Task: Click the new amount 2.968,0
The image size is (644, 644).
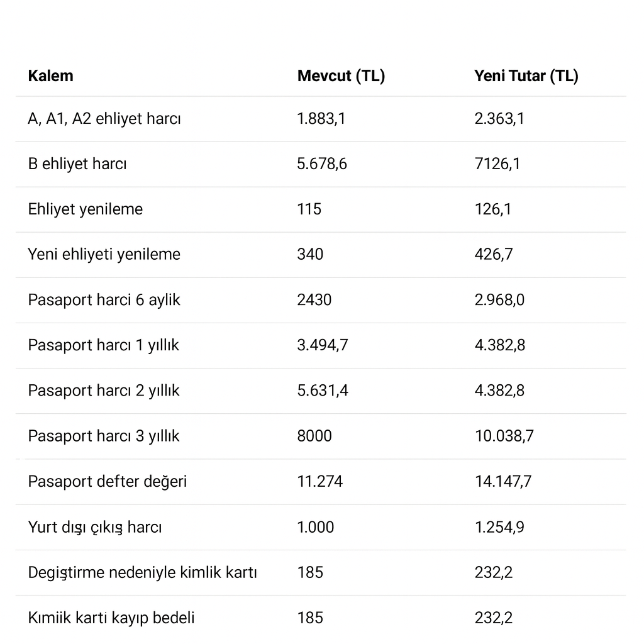Action: click(x=499, y=300)
